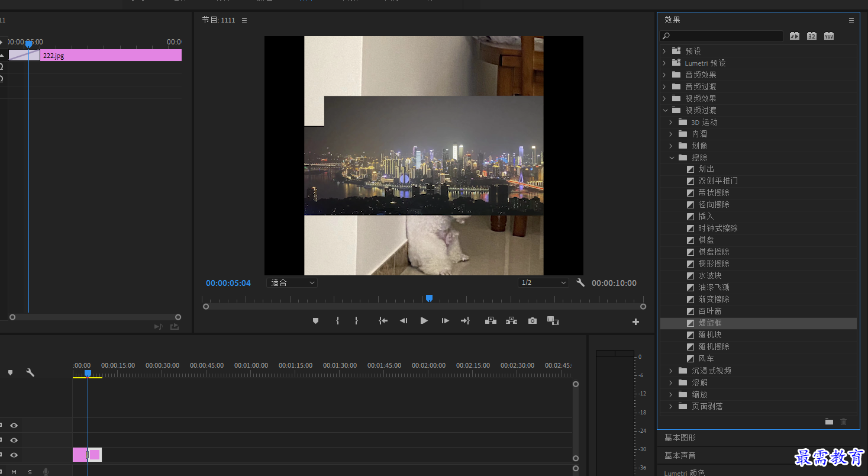868x476 pixels.
Task: Select the 油漆飞溅 transition
Action: click(x=714, y=287)
